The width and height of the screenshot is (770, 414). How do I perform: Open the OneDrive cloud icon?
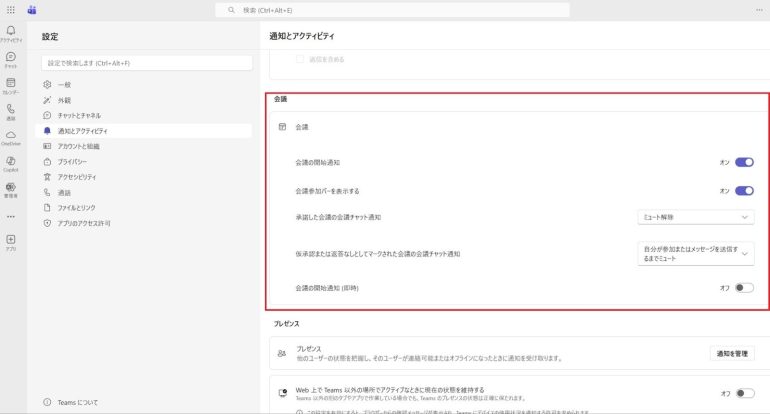click(x=10, y=135)
